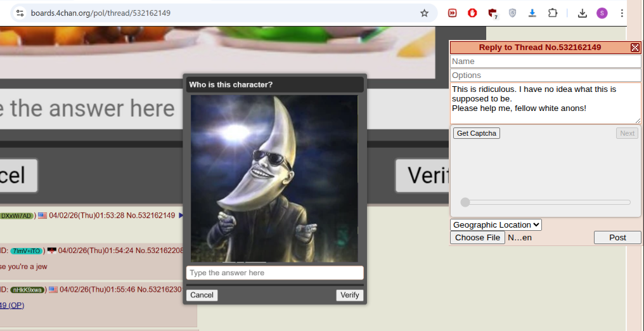644x331 pixels.
Task: Click the Choose File button
Action: [478, 237]
